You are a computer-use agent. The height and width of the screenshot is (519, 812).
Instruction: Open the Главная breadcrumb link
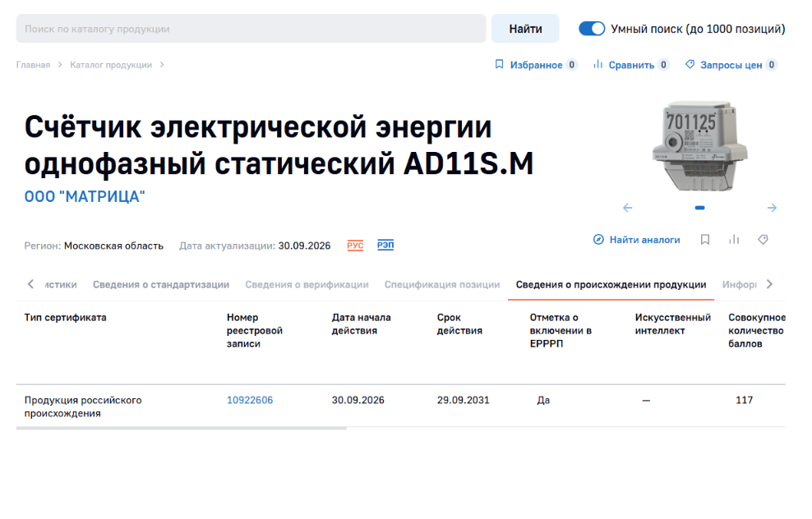click(x=33, y=65)
